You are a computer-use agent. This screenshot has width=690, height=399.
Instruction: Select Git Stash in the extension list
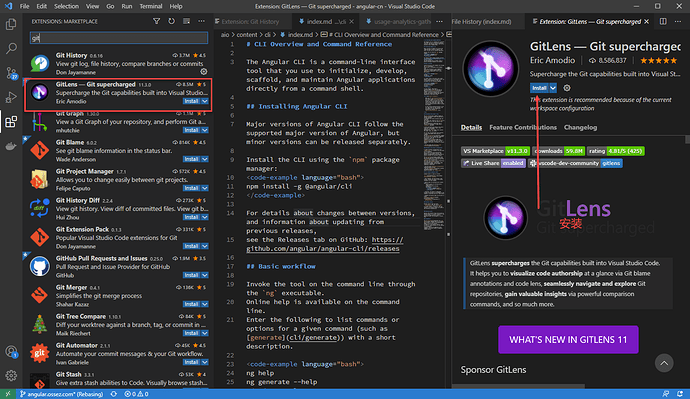coord(119,379)
